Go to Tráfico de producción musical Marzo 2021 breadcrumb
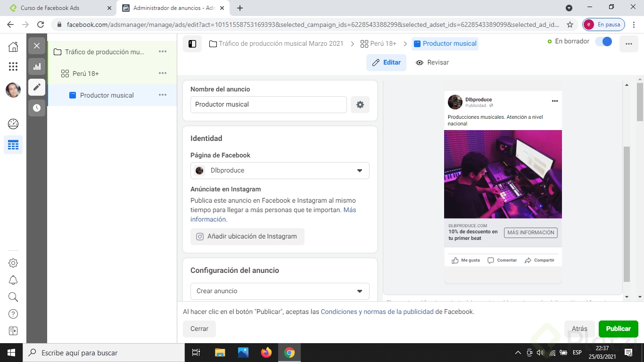The height and width of the screenshot is (362, 644). [x=276, y=43]
